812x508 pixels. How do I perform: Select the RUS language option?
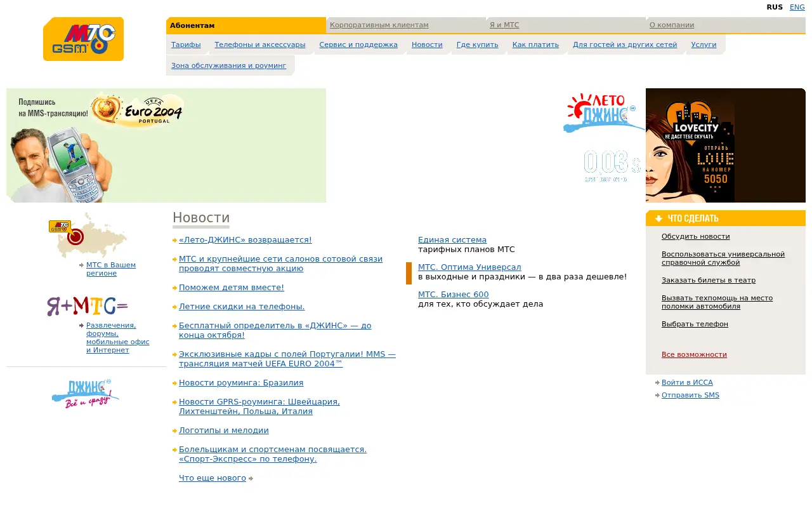775,7
